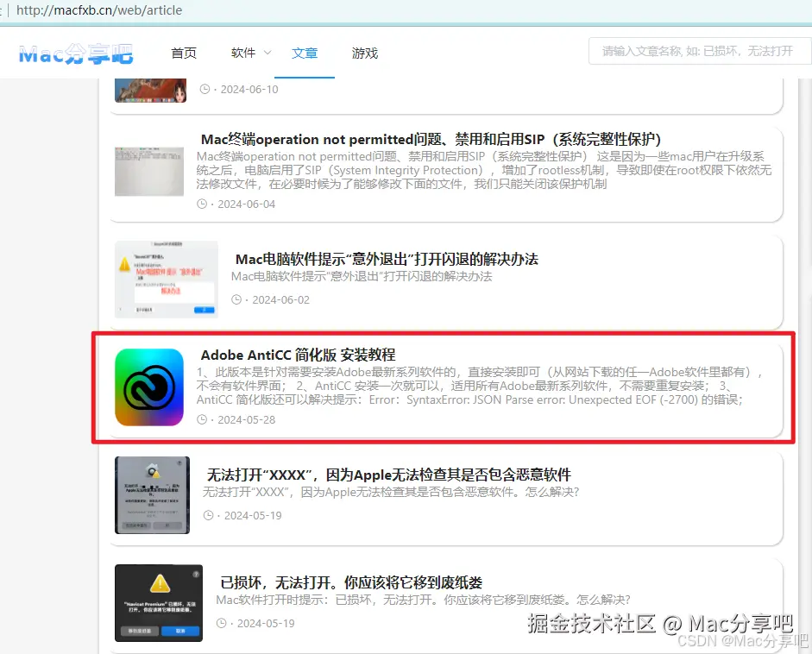Click the terminal screenshot thumbnail for SIP article
812x654 pixels.
point(149,172)
